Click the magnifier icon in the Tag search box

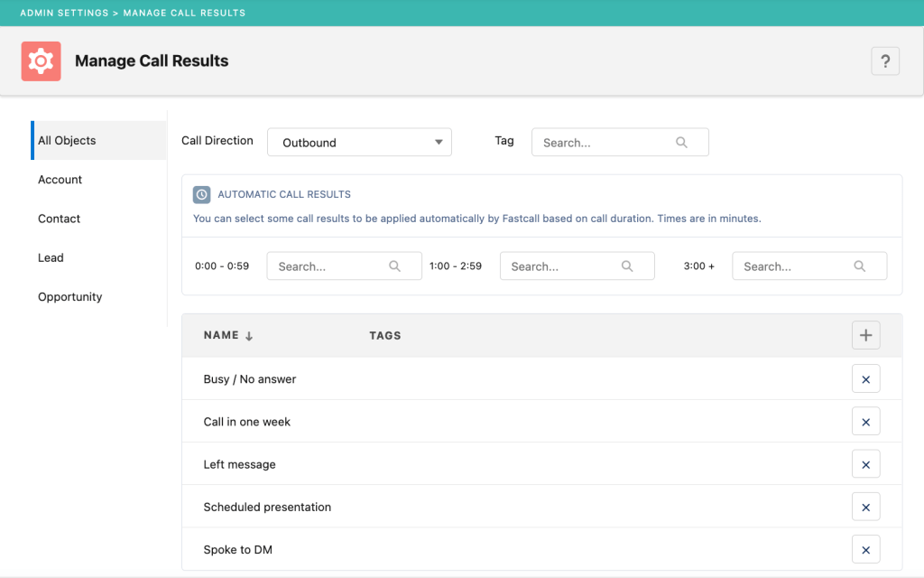(682, 142)
